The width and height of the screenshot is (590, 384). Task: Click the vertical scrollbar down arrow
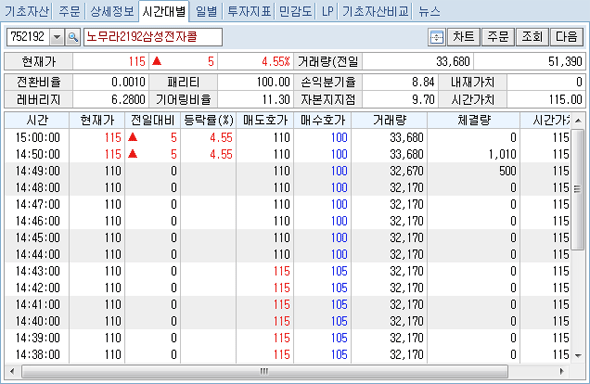point(578,355)
